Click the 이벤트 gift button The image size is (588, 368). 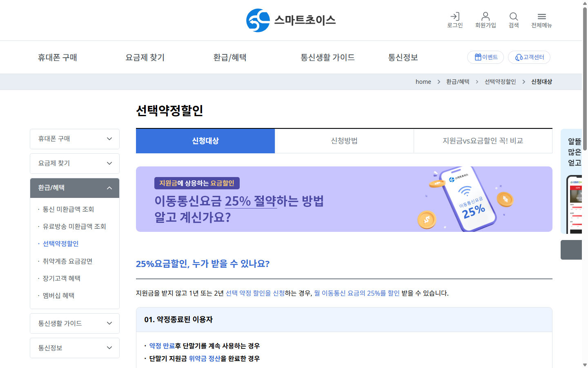(486, 57)
